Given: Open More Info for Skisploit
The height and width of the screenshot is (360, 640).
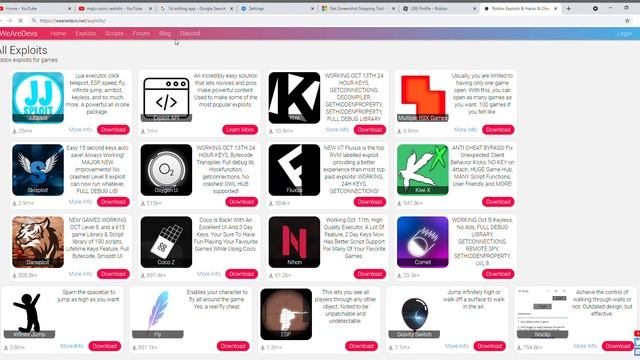Looking at the screenshot, I should point(80,202).
